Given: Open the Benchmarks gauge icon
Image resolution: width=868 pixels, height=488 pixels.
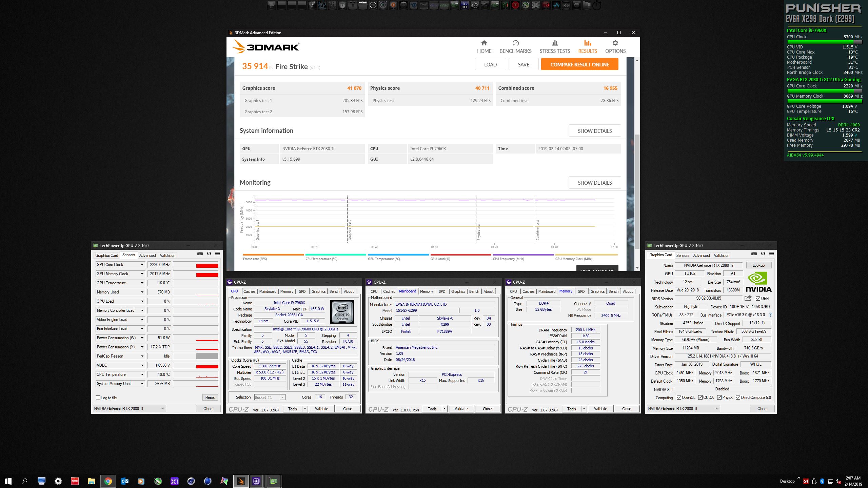Looking at the screenshot, I should 515,43.
